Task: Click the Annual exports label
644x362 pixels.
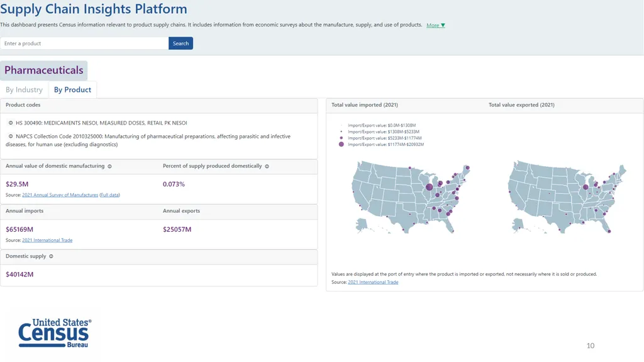Action: [181, 211]
